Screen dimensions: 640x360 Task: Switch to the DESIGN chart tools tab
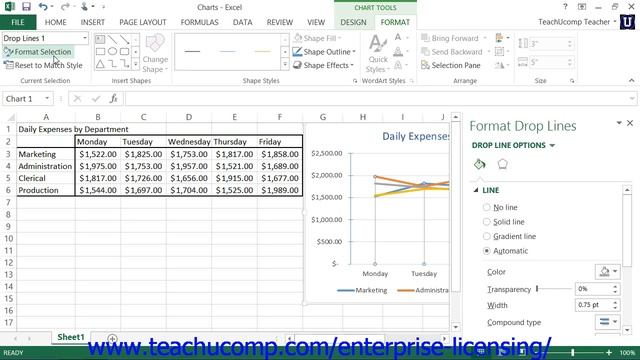(x=353, y=22)
